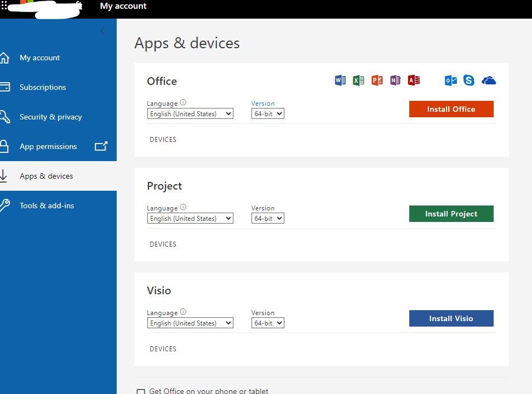Click the info icon next to Office Language
This screenshot has height=394, width=532.
[183, 102]
